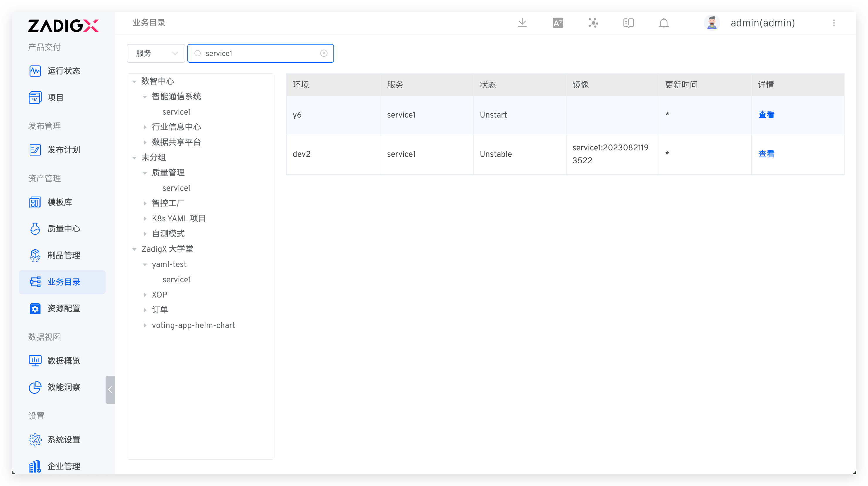Open the language translation icon
The image size is (868, 486).
(x=558, y=23)
